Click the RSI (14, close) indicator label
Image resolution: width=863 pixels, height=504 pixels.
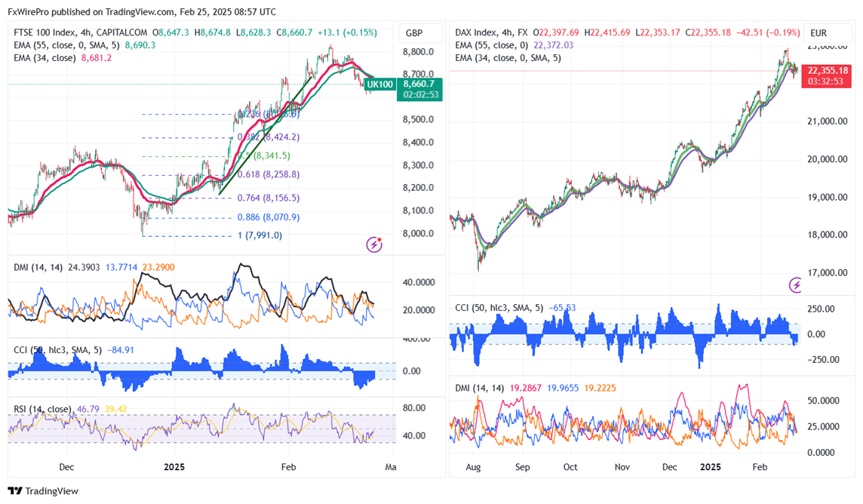(x=43, y=409)
